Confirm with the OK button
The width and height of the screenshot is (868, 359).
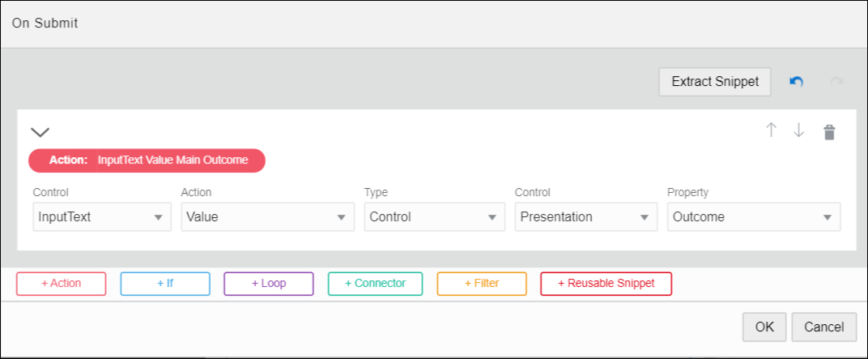click(764, 327)
